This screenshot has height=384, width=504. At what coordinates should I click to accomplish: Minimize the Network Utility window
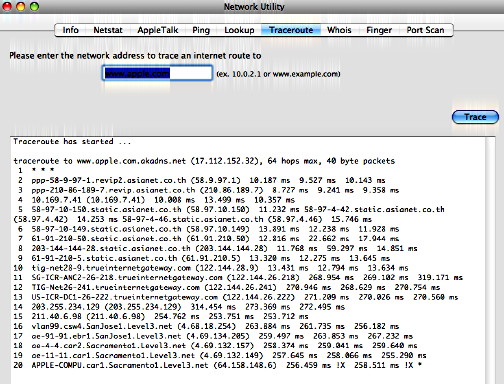[x=21, y=6]
